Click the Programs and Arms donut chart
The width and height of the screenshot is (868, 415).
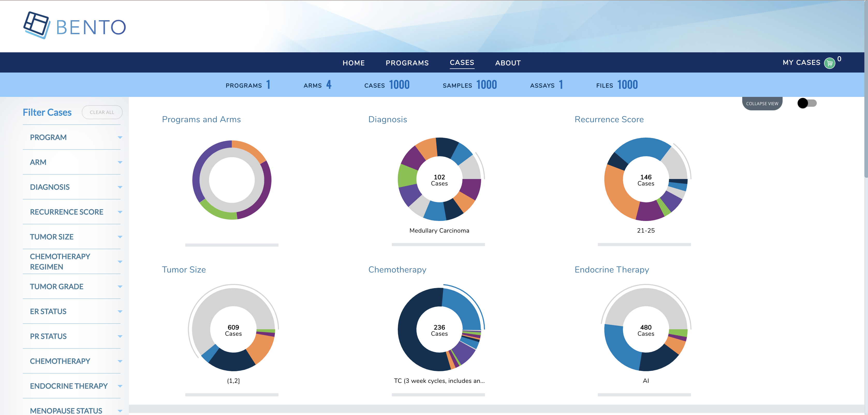232,180
